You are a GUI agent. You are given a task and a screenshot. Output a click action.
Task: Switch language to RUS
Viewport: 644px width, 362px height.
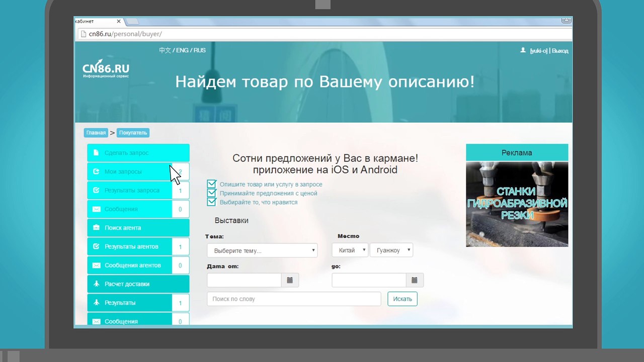tap(200, 50)
